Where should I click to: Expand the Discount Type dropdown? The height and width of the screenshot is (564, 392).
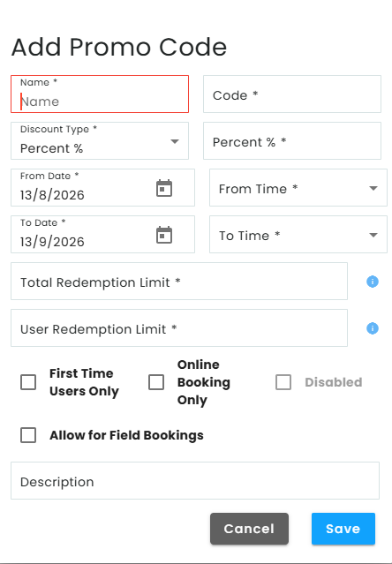click(100, 140)
